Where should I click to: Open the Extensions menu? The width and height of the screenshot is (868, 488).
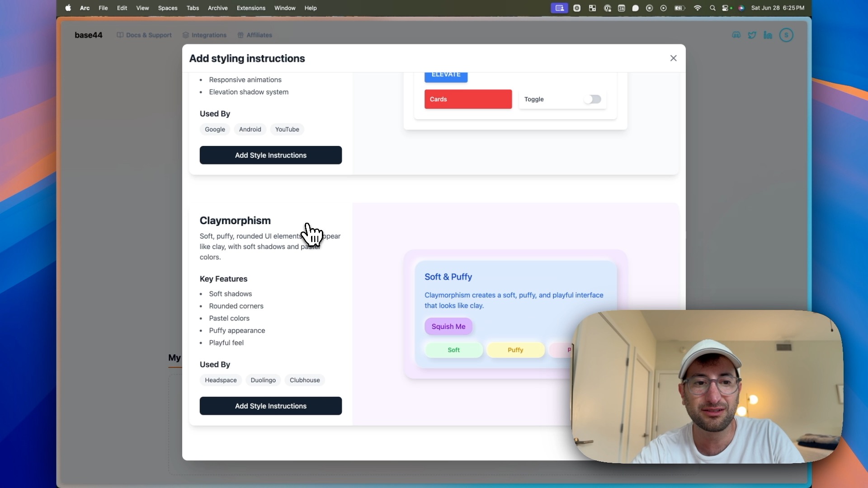pyautogui.click(x=250, y=8)
